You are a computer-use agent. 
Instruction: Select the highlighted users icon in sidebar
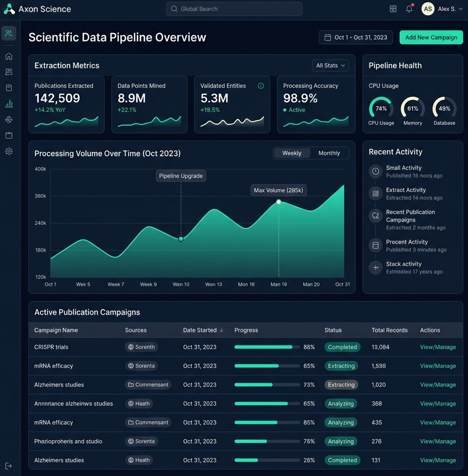pyautogui.click(x=9, y=33)
